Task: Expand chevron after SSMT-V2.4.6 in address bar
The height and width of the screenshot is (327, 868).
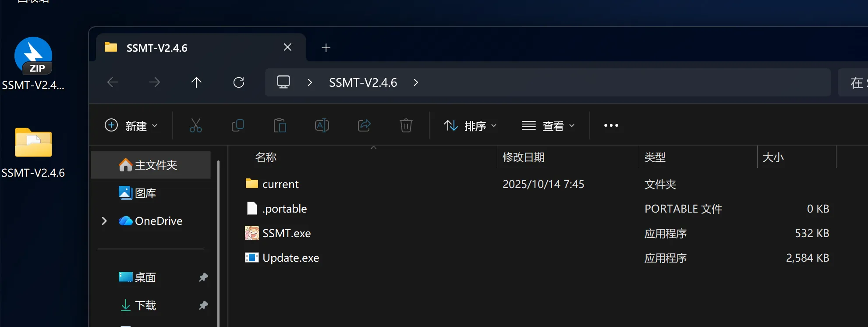Action: (416, 82)
